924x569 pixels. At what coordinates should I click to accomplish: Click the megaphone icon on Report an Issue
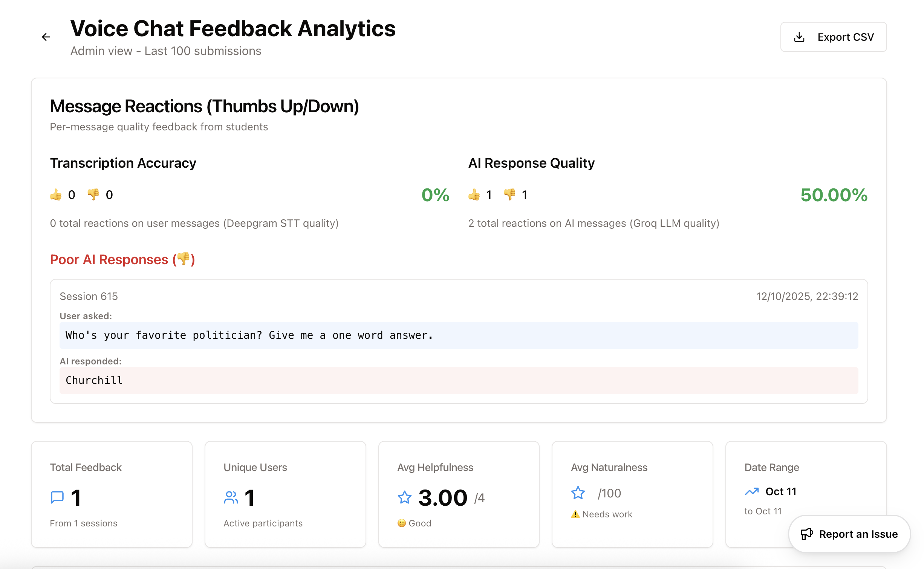pyautogui.click(x=807, y=534)
